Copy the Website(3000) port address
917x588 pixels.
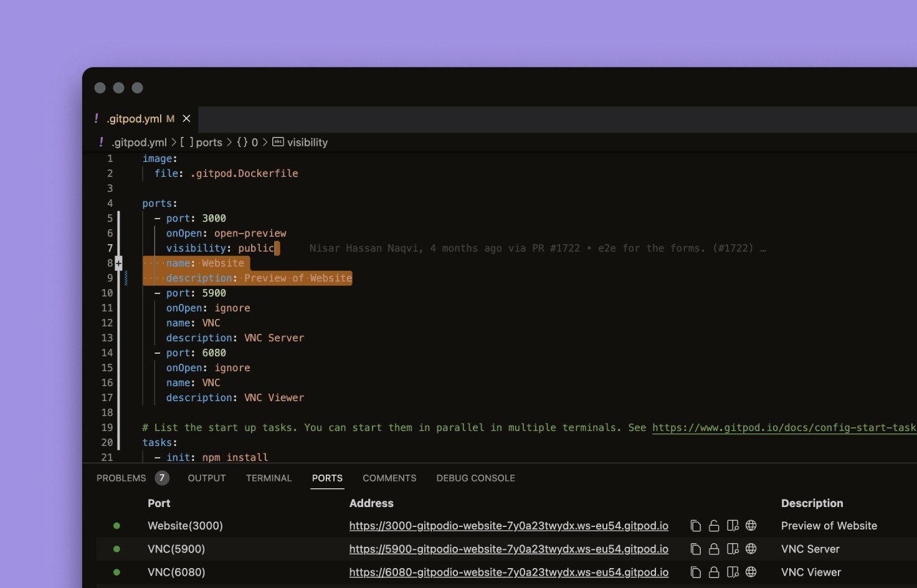[x=695, y=526]
